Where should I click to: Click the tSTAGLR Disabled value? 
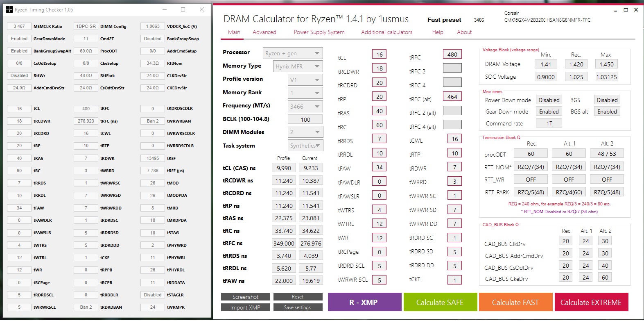point(153,295)
